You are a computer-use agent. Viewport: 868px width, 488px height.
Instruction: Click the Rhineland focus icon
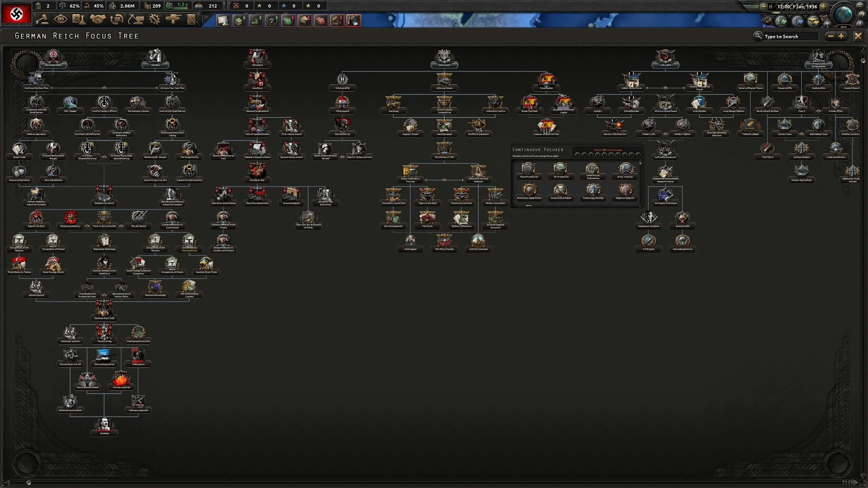(257, 56)
